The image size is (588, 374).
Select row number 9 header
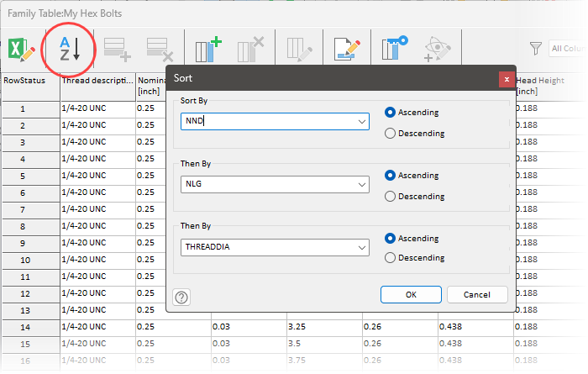[31, 244]
